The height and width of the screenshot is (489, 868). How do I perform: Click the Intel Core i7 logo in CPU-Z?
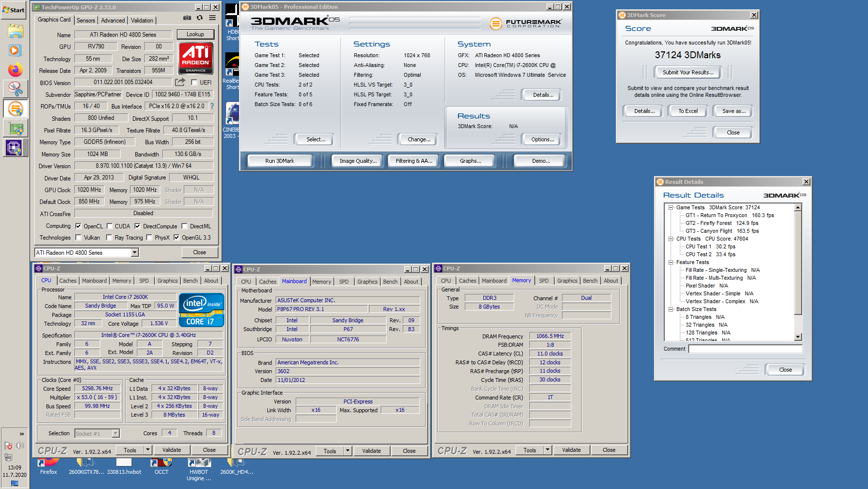201,310
